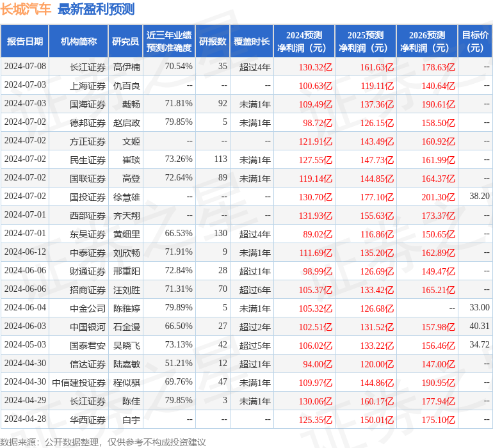
Task: Select the 2026预测净利润 header
Action: (427, 41)
